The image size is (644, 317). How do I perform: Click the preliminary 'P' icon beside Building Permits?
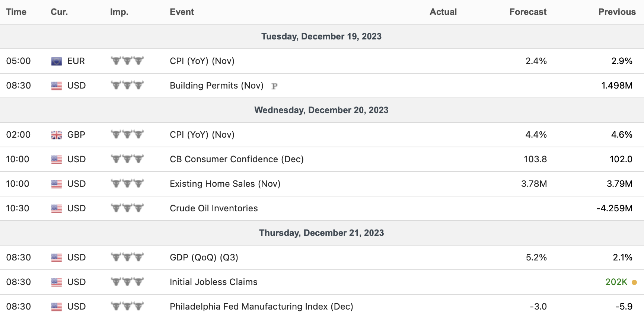(x=274, y=86)
